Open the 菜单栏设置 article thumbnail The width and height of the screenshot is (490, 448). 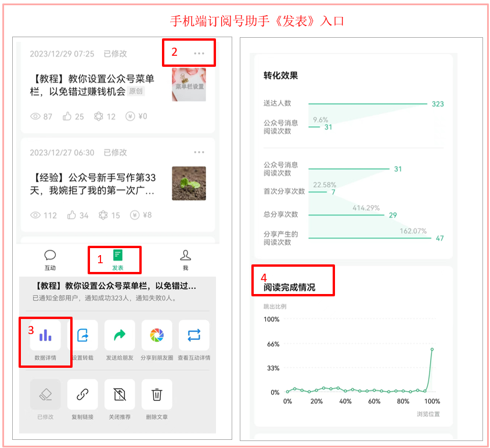pos(189,84)
